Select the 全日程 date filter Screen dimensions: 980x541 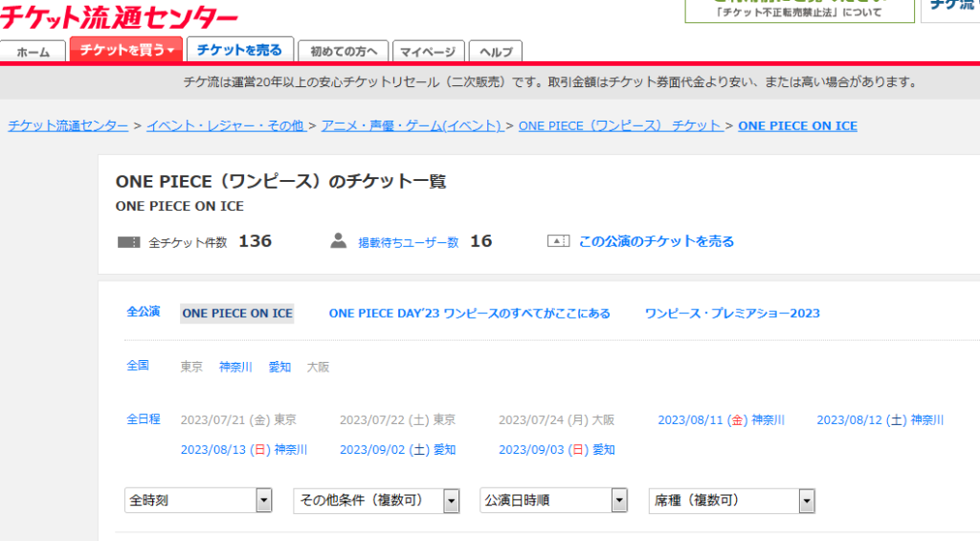144,419
